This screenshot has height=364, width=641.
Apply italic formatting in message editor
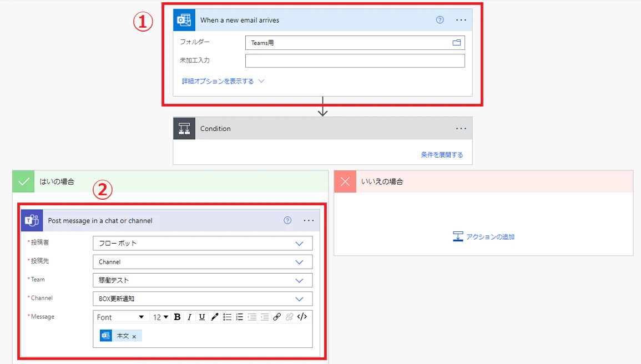point(189,317)
